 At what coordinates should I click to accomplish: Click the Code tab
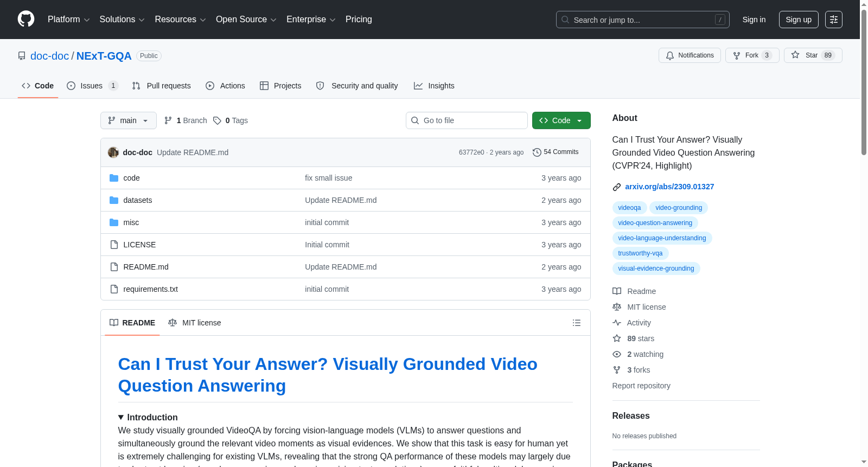point(38,86)
